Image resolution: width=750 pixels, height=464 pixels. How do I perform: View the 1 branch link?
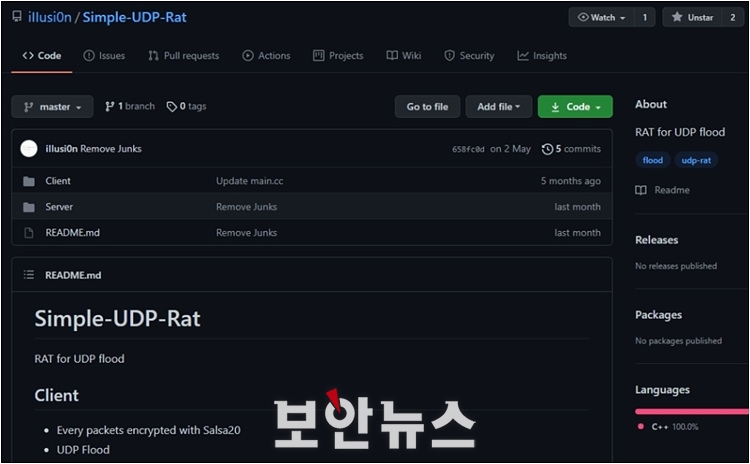[x=130, y=106]
